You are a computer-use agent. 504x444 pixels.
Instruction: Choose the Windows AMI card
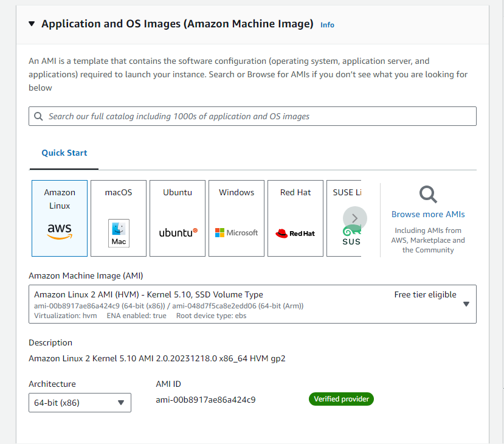pyautogui.click(x=236, y=218)
